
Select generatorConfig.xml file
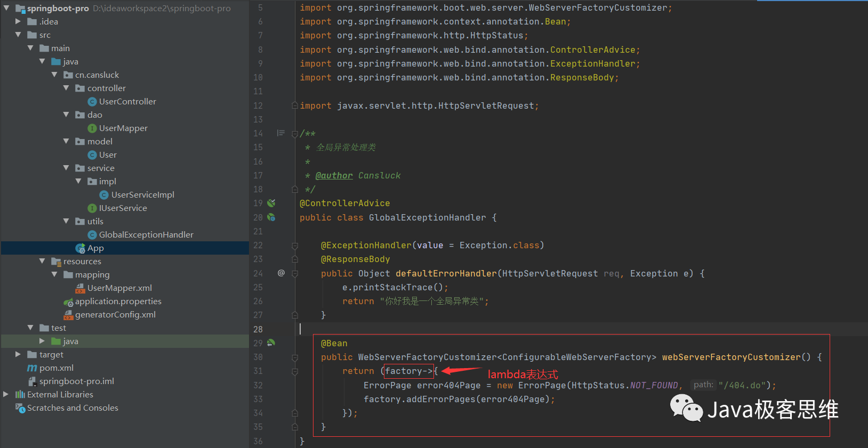pyautogui.click(x=115, y=315)
